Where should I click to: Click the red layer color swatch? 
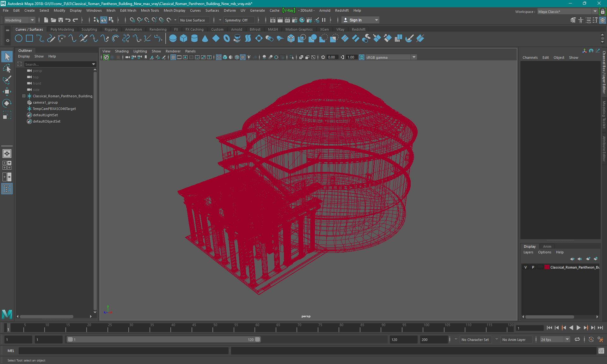click(547, 267)
